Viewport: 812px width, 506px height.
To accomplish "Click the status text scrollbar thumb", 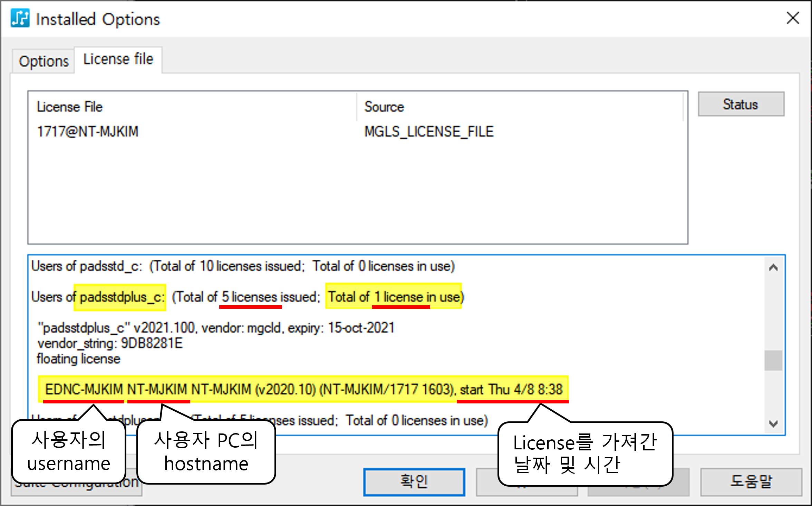I will 773,360.
